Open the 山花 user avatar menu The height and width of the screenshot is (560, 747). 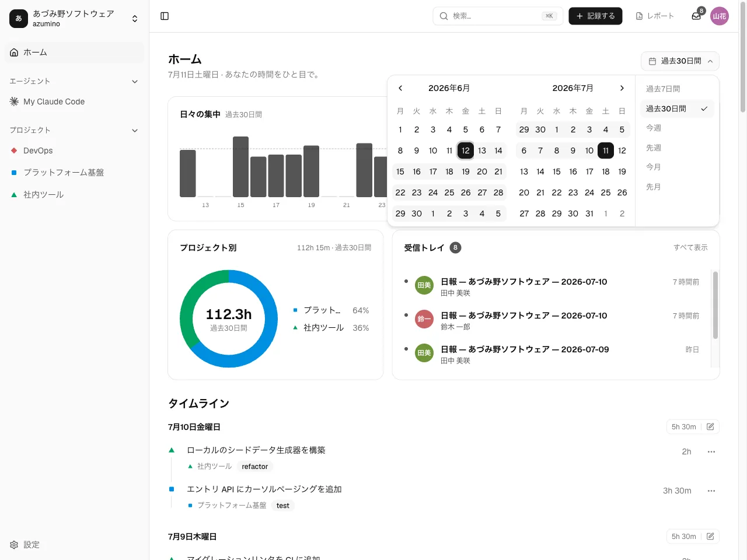coord(720,16)
